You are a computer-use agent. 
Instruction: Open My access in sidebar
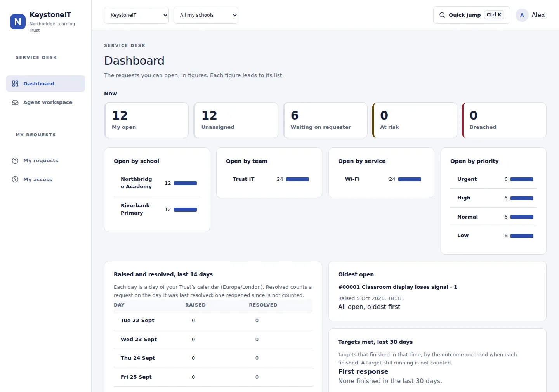pyautogui.click(x=45, y=179)
